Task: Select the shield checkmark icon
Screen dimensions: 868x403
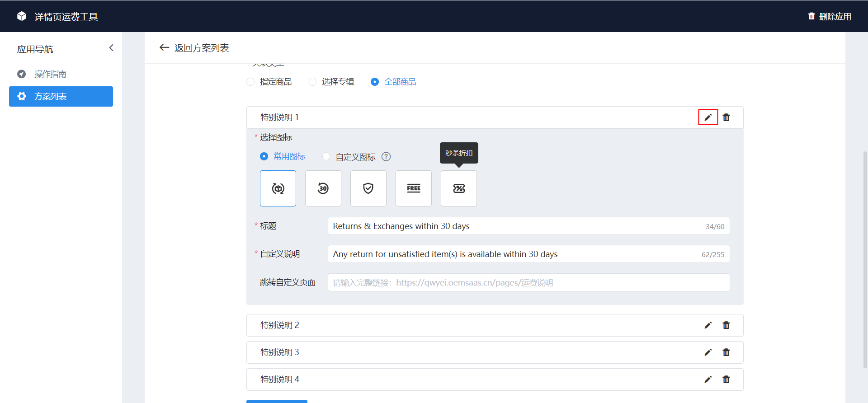Action: (368, 188)
